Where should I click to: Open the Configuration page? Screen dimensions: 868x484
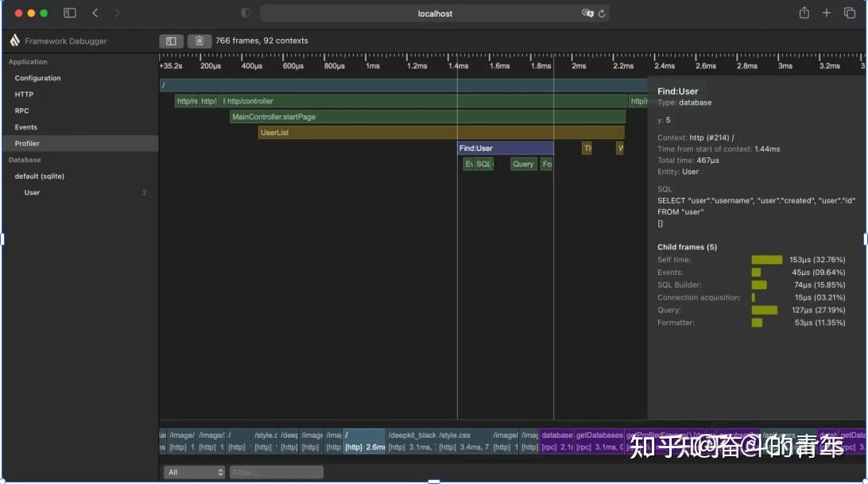[x=36, y=78]
